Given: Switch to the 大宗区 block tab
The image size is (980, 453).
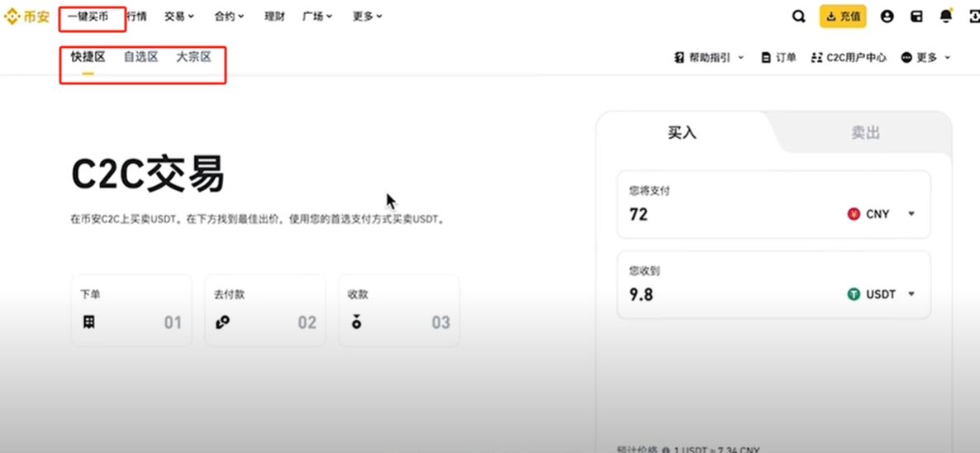Looking at the screenshot, I should click(x=193, y=57).
